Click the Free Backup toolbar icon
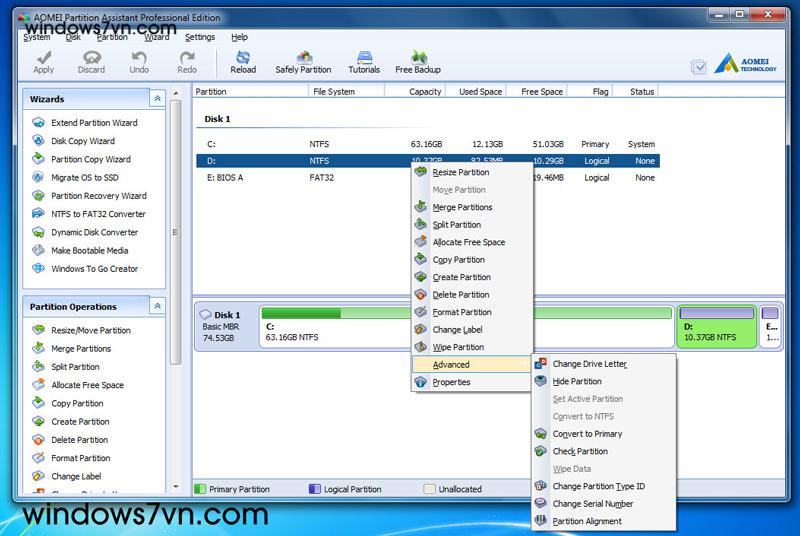The image size is (800, 536). (418, 62)
